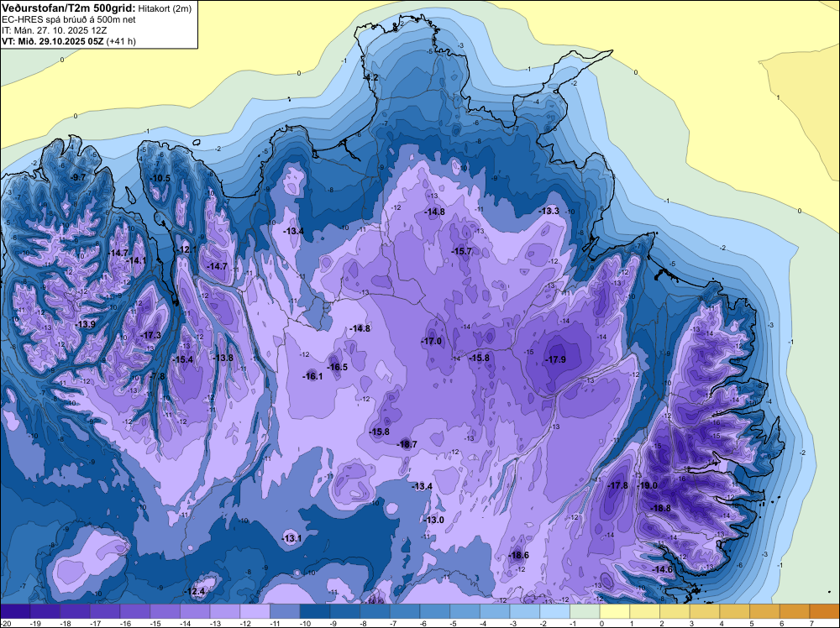Click the temperature value -19.0 on the map
The height and width of the screenshot is (628, 840).
pyautogui.click(x=648, y=485)
